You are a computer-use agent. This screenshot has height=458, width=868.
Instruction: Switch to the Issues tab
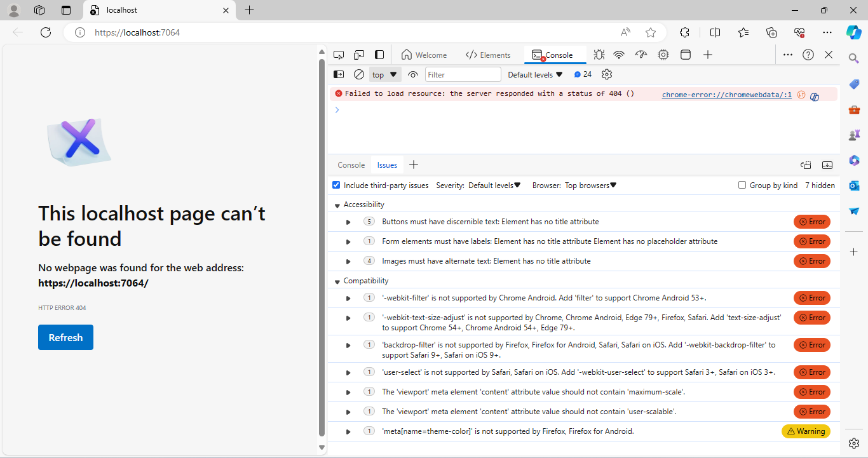[386, 165]
